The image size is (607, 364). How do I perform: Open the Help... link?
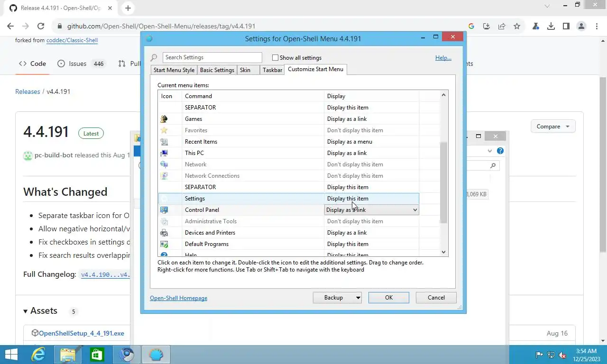click(x=443, y=58)
